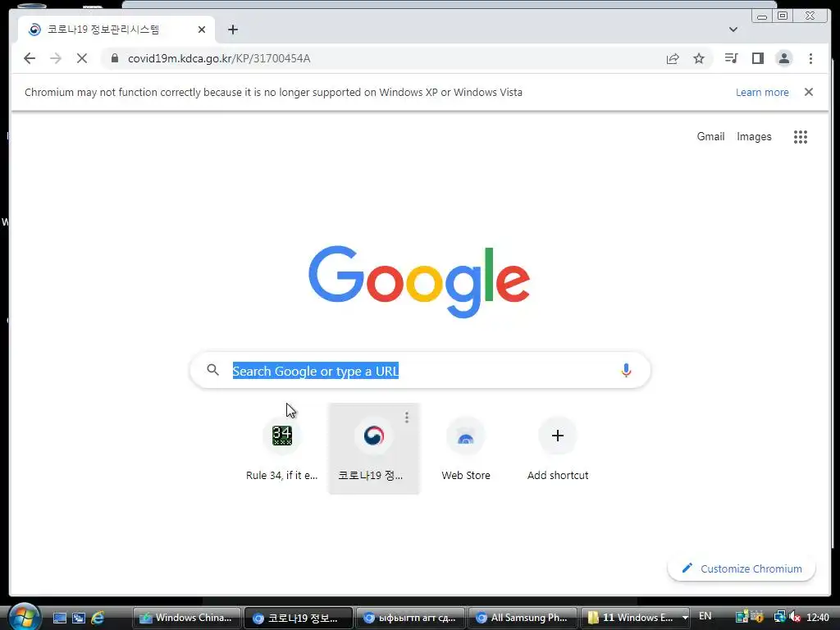Open Gmail link
Viewport: 840px width, 630px height.
[710, 137]
